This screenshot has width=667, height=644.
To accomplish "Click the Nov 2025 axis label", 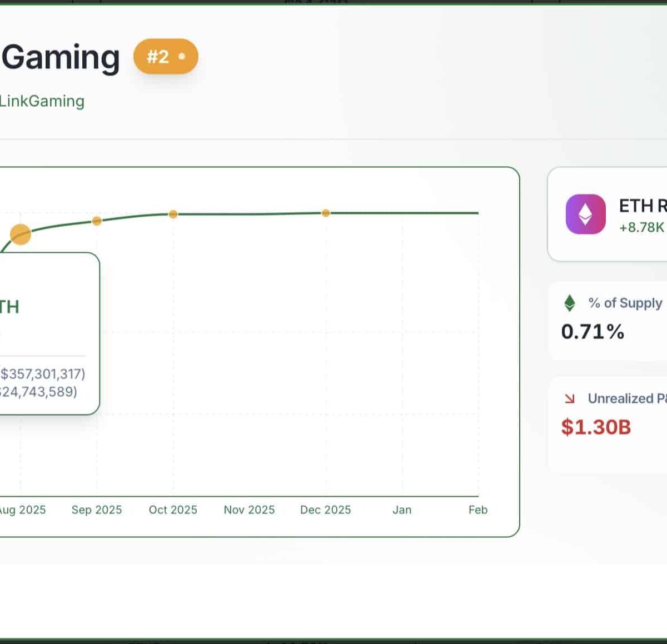I will pyautogui.click(x=249, y=510).
